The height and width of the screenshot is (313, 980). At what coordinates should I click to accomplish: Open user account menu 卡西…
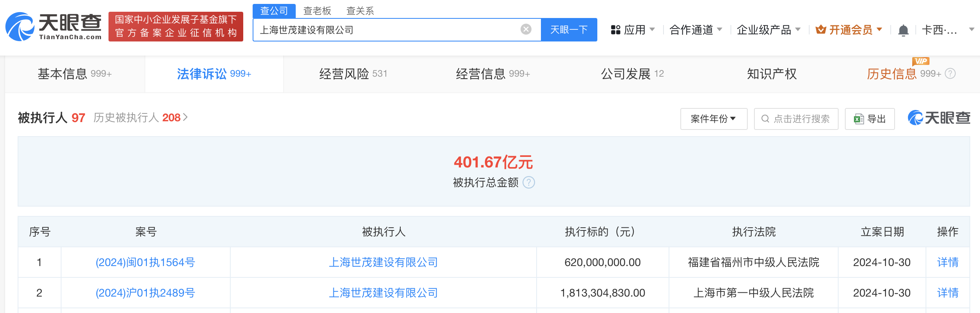(948, 30)
